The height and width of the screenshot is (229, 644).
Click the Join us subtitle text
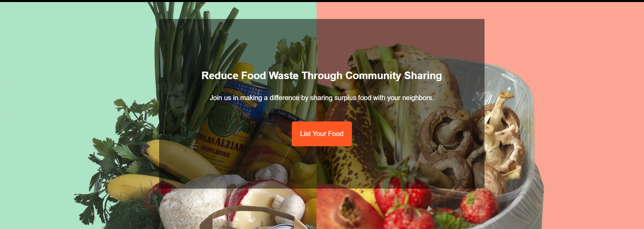[322, 98]
